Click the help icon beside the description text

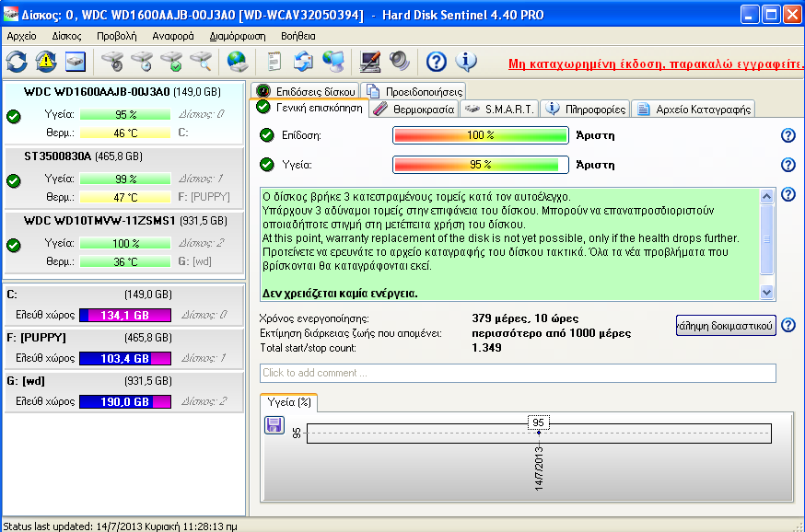[788, 194]
